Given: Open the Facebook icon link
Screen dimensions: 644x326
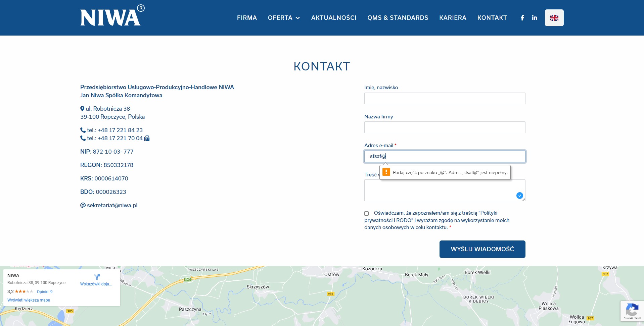Looking at the screenshot, I should coord(522,18).
